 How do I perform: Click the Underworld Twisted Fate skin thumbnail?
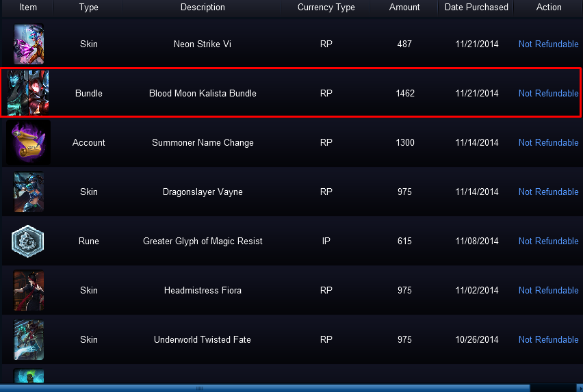pos(29,339)
